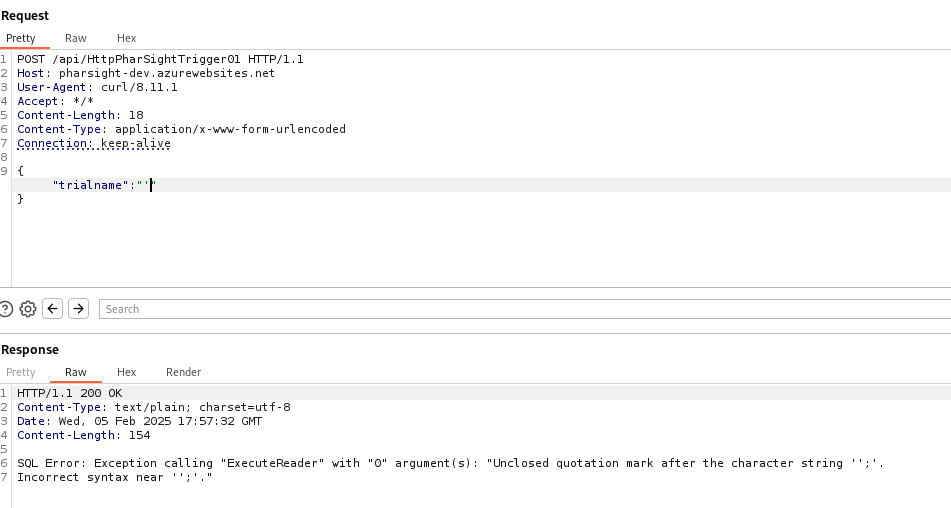This screenshot has width=951, height=508.
Task: Click the request Content-Type urlencoded header
Action: pos(181,129)
